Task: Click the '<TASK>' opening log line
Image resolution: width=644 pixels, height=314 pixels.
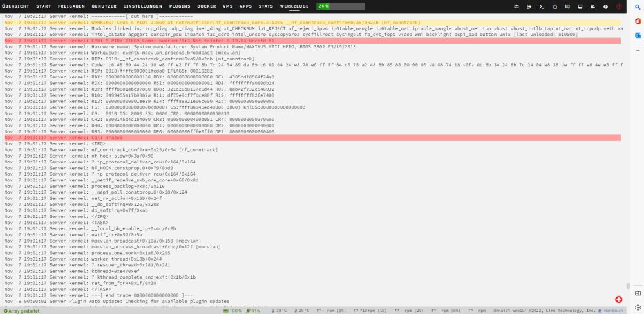Action: pos(56,223)
